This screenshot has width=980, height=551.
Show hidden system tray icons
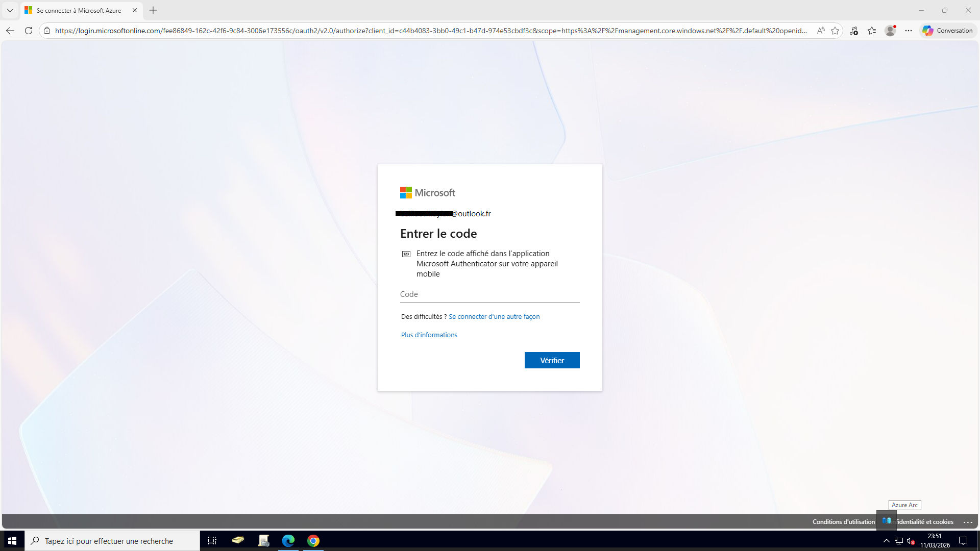point(887,541)
